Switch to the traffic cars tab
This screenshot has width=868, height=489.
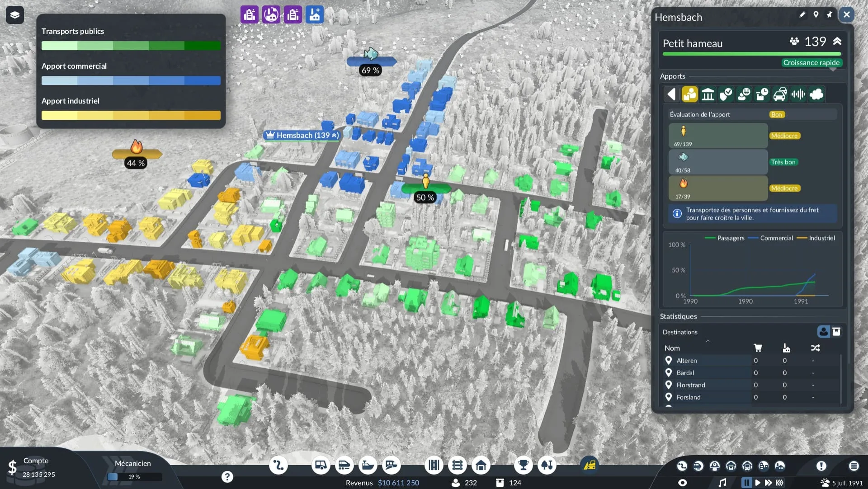point(780,94)
